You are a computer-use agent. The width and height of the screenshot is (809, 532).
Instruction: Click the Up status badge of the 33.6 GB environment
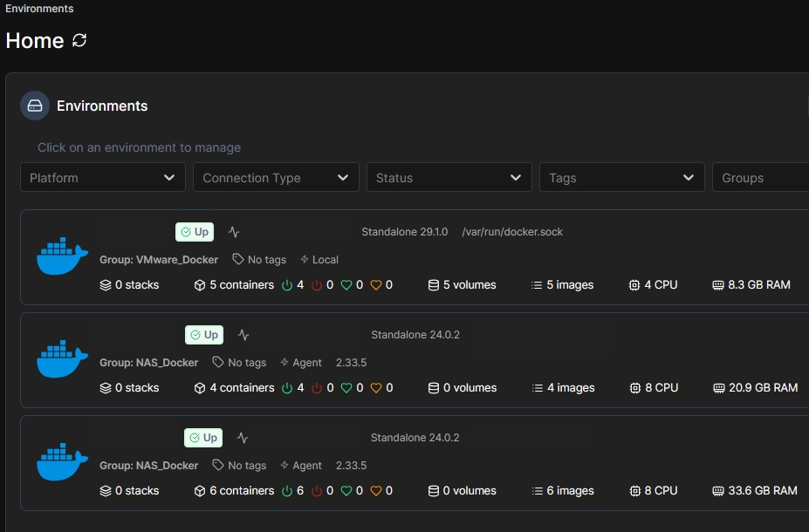[203, 438]
